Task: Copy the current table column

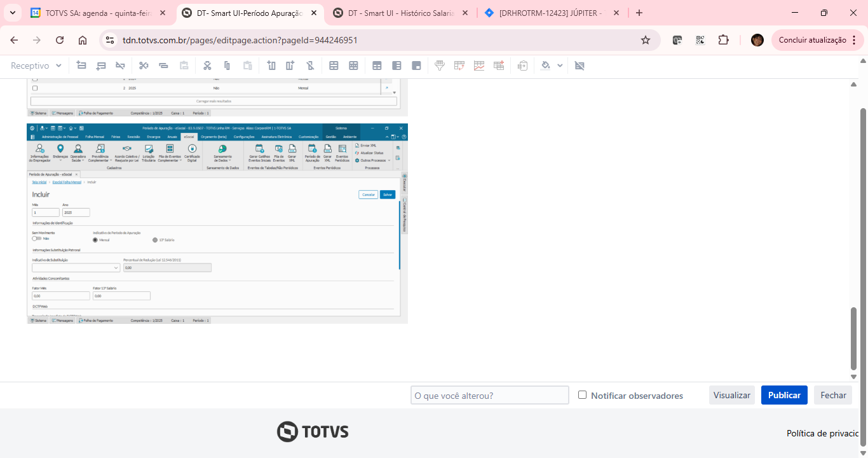Action: tap(227, 66)
